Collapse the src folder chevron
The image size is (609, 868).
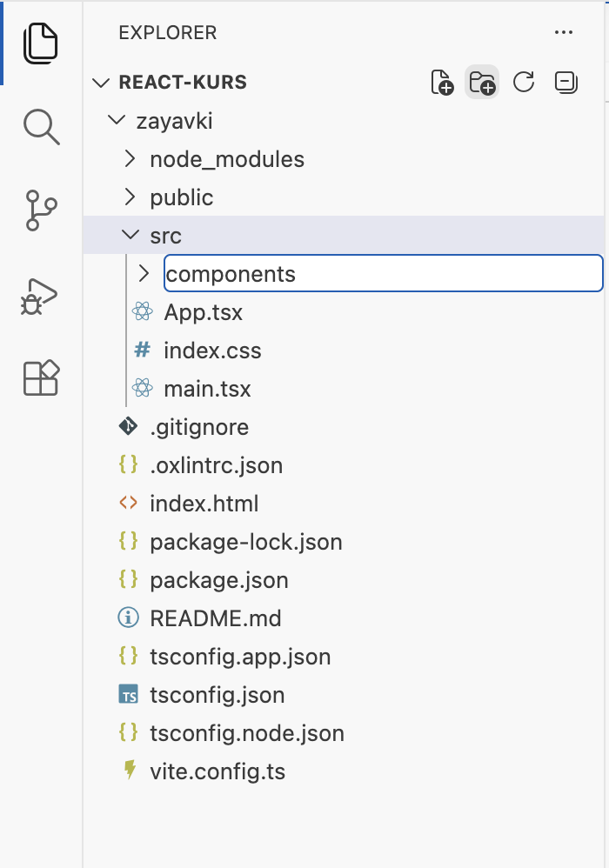(130, 235)
